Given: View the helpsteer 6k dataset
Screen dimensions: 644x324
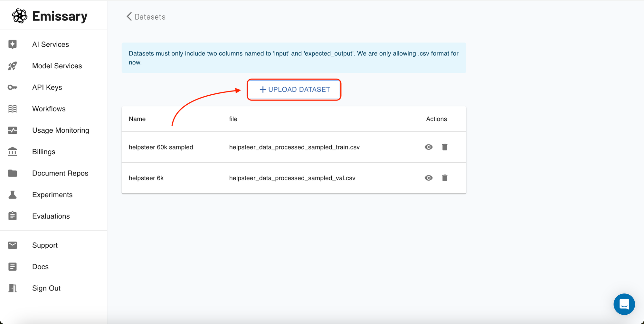Looking at the screenshot, I should click(x=429, y=178).
